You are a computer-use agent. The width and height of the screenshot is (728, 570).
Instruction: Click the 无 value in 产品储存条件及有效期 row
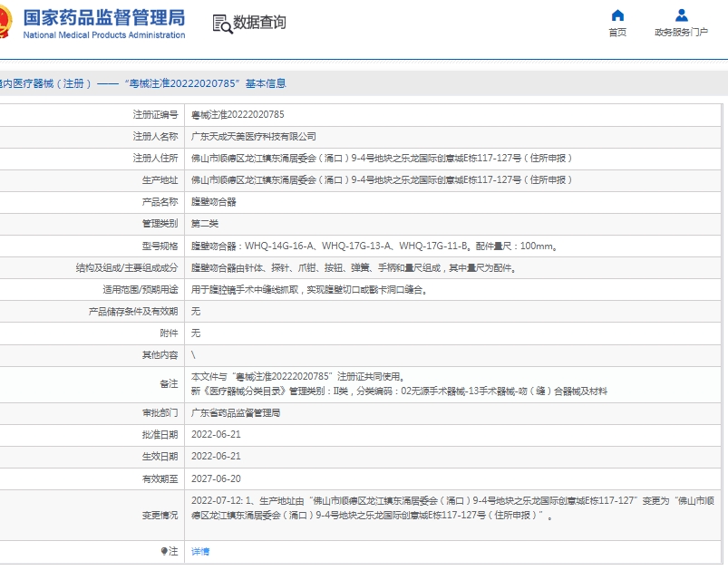tap(196, 312)
